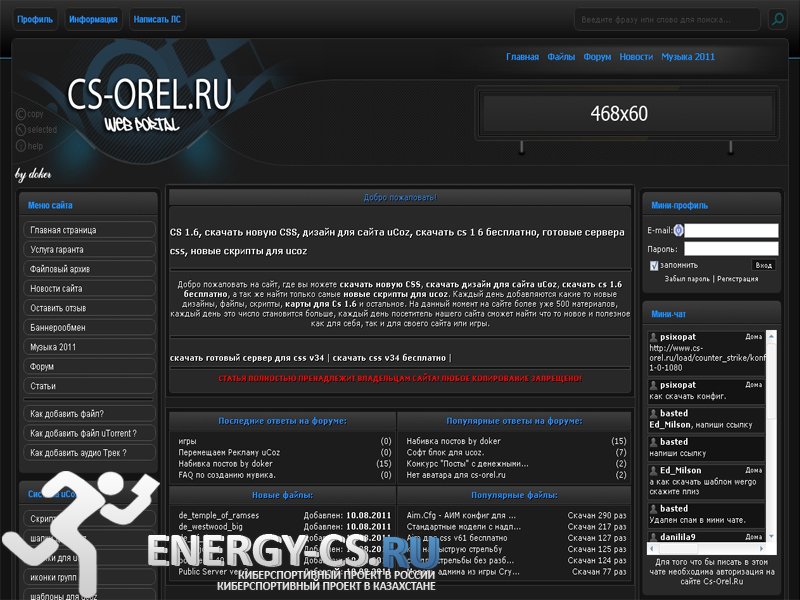Open FAQ по созданию мувика topic

pyautogui.click(x=227, y=475)
